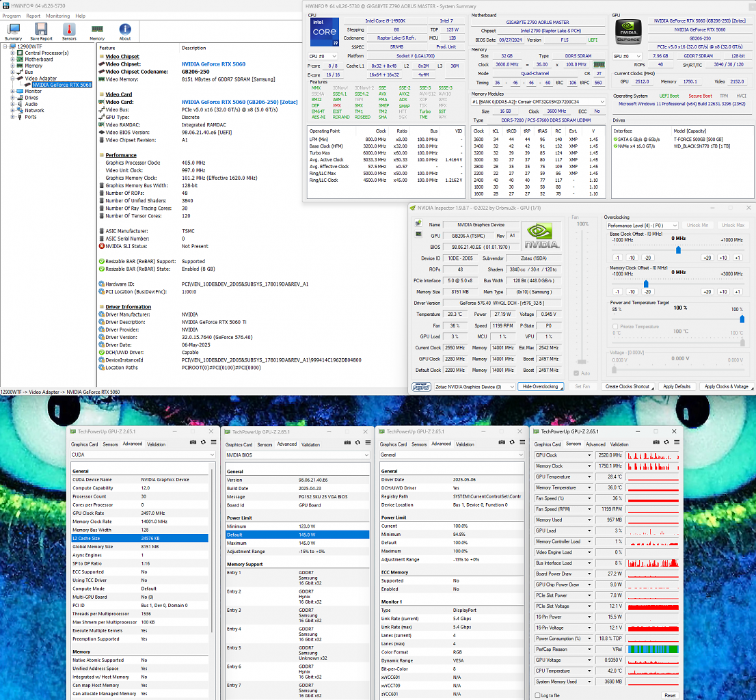The height and width of the screenshot is (700, 756).
Task: Toggle the Auto fan checkbox in NVIDIA Inspector
Action: tap(576, 373)
